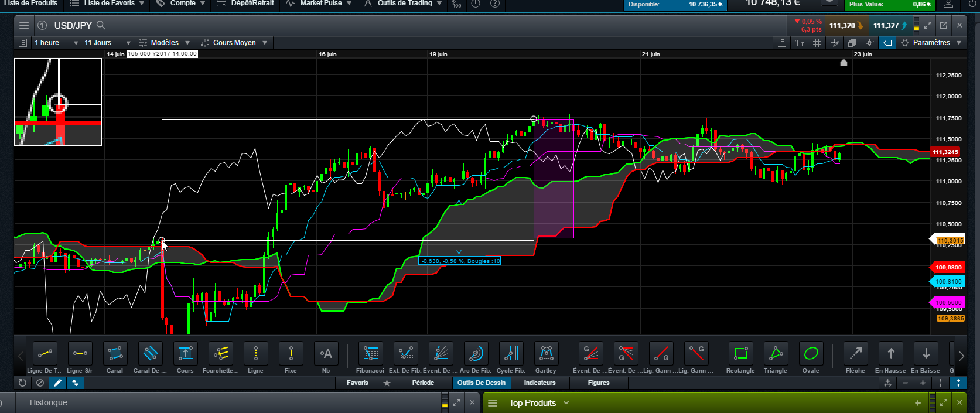This screenshot has width=980, height=413.
Task: Toggle the chart legend list icon
Action: tap(23, 43)
